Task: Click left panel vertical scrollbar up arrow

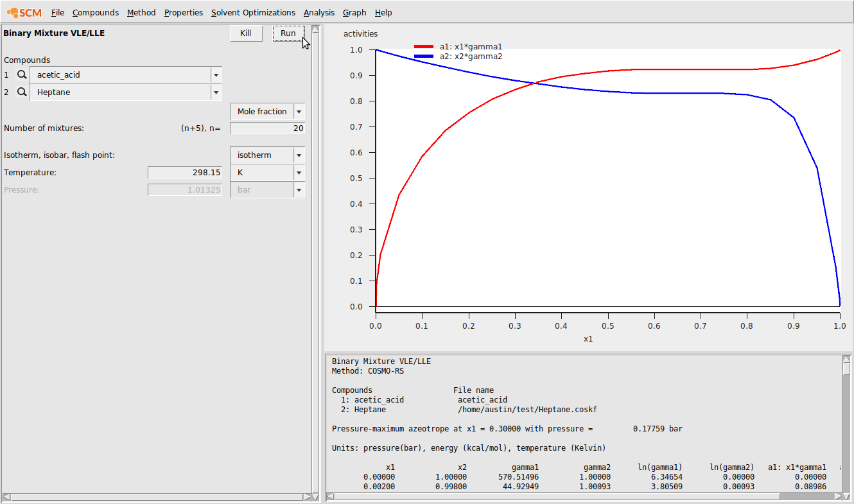Action: [x=315, y=30]
